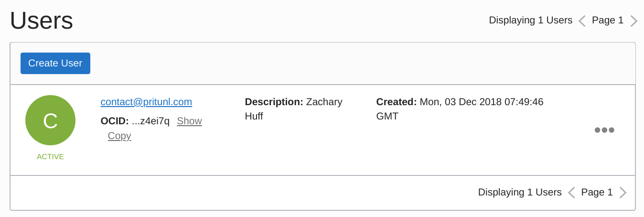The height and width of the screenshot is (217, 644).
Task: Click the Create User button
Action: click(x=55, y=63)
